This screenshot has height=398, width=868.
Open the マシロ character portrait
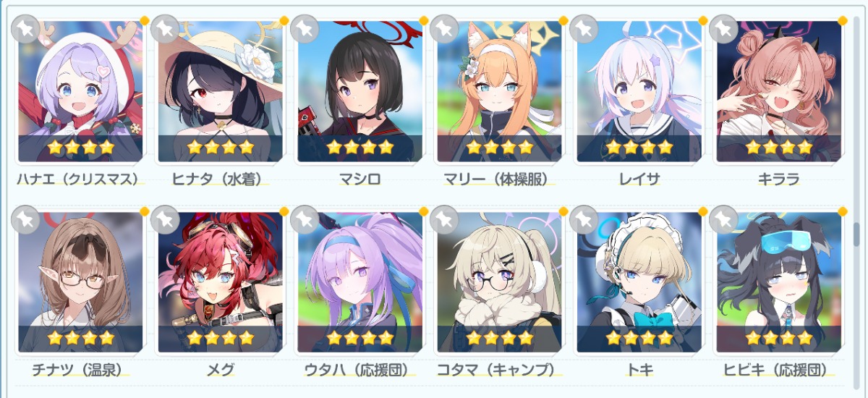[x=360, y=91]
